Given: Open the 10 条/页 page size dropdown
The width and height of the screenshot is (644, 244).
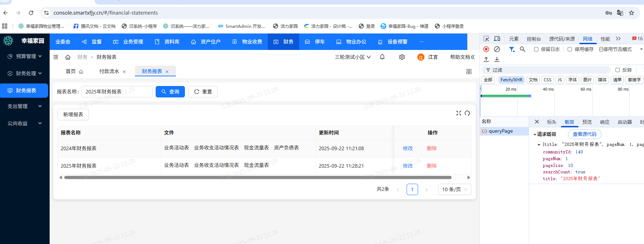Looking at the screenshot, I should point(454,189).
